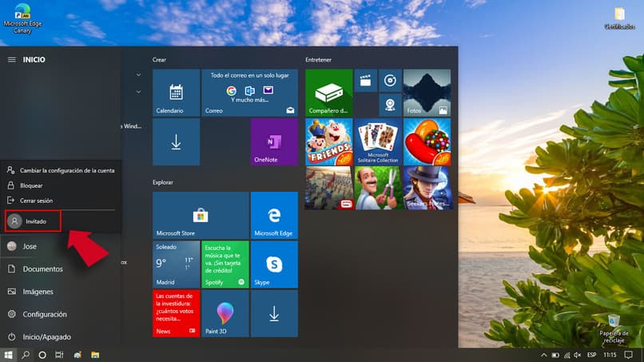Screen dimensions: 644x362
Task: Open the Fotos tile
Action: (x=427, y=93)
